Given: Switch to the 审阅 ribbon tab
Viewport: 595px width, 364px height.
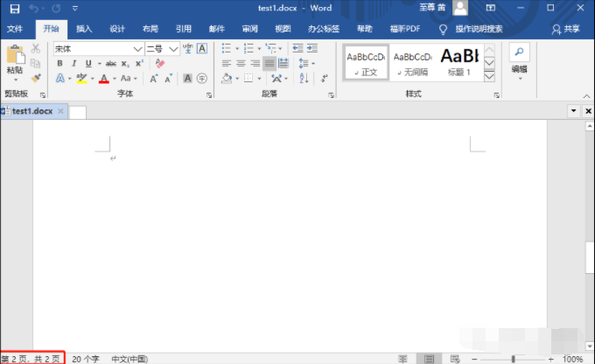Looking at the screenshot, I should tap(249, 29).
